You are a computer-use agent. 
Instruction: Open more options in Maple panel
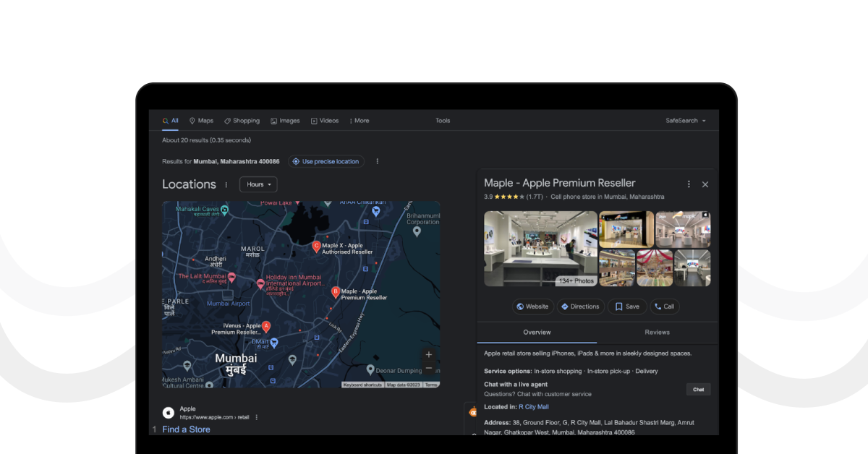click(x=689, y=184)
